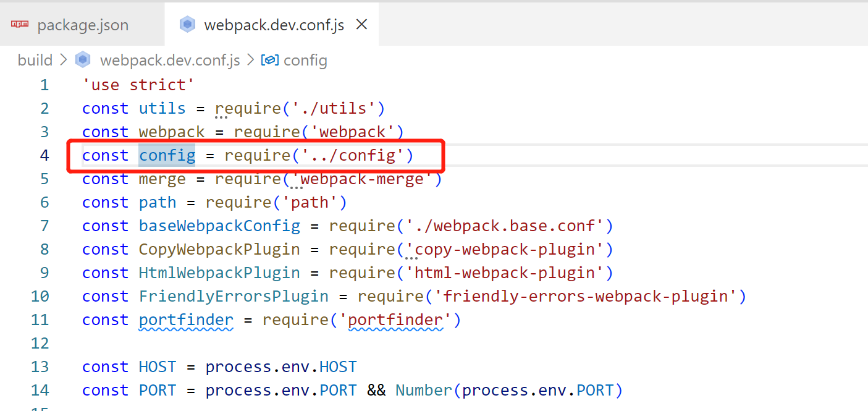Click the PORT constant name on line 14
Viewport: 868px width, 411px height.
[158, 390]
